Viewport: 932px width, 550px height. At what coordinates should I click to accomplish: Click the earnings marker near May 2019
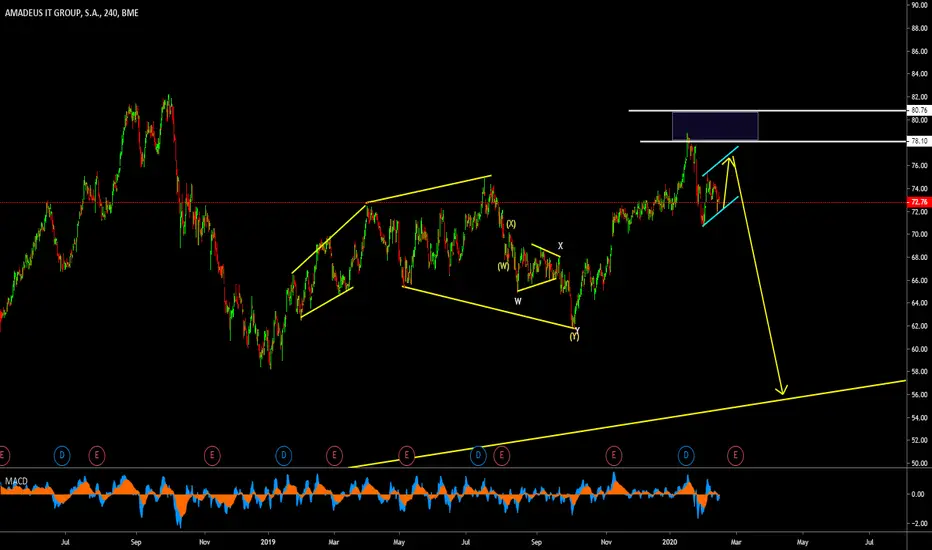pyautogui.click(x=407, y=456)
